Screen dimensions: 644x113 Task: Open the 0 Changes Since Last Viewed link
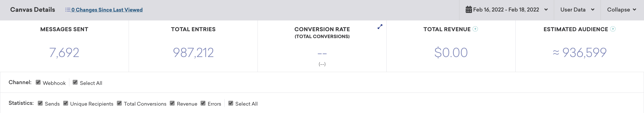pyautogui.click(x=107, y=10)
